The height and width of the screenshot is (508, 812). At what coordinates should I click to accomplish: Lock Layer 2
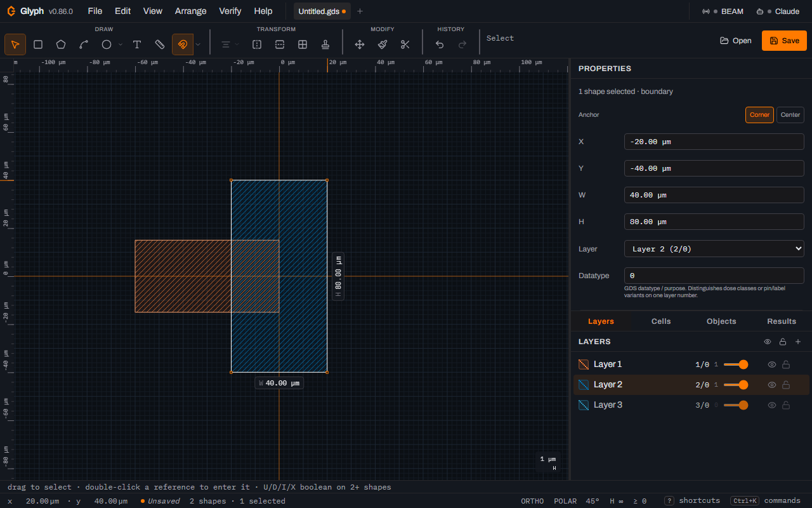pyautogui.click(x=786, y=385)
